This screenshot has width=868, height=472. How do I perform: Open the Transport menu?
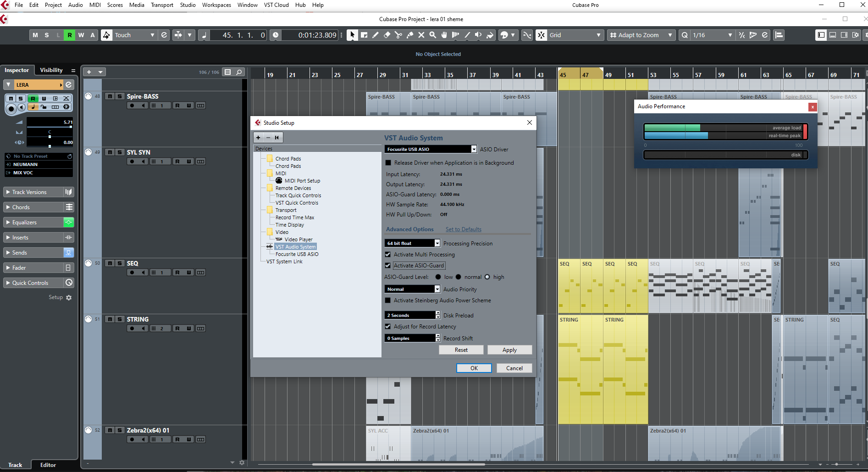[x=162, y=5]
